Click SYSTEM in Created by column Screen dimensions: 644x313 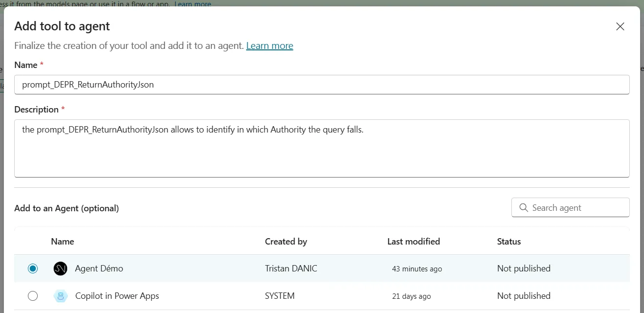[280, 296]
